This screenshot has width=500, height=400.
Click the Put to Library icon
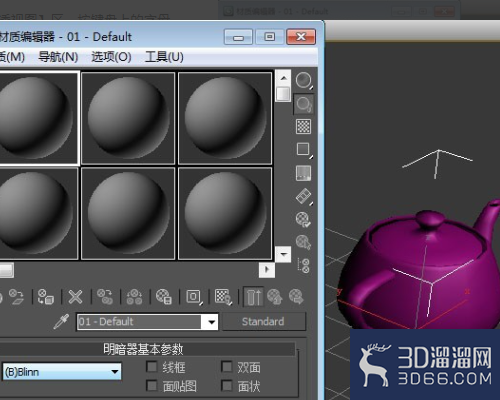coord(164,297)
